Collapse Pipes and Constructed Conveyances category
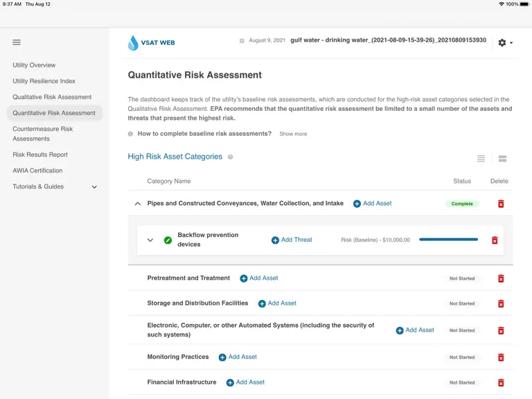 click(137, 204)
